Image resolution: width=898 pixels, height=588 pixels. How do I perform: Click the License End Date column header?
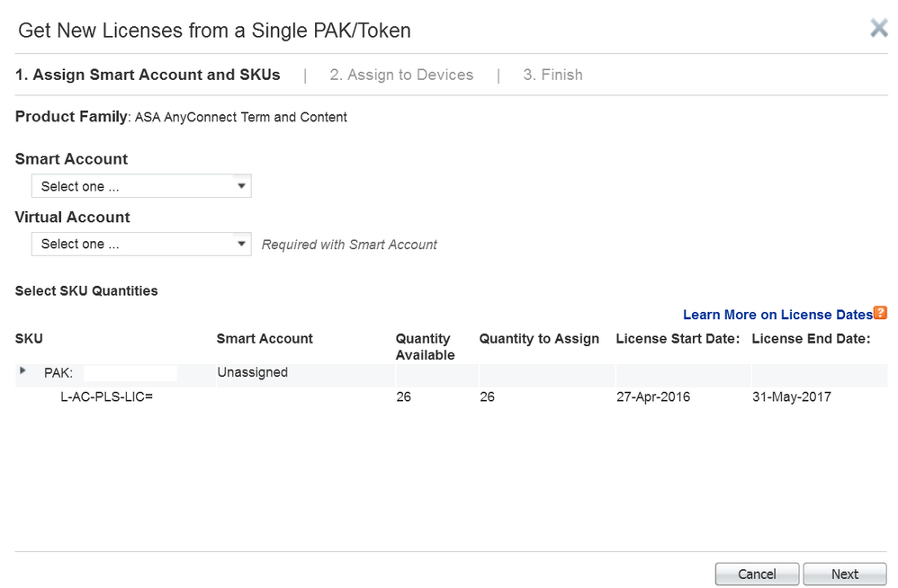pos(811,339)
